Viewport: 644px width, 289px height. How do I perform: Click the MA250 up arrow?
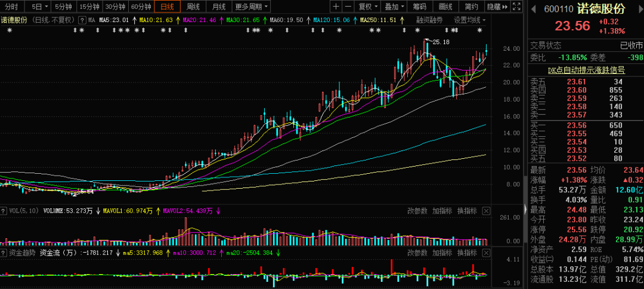402,20
